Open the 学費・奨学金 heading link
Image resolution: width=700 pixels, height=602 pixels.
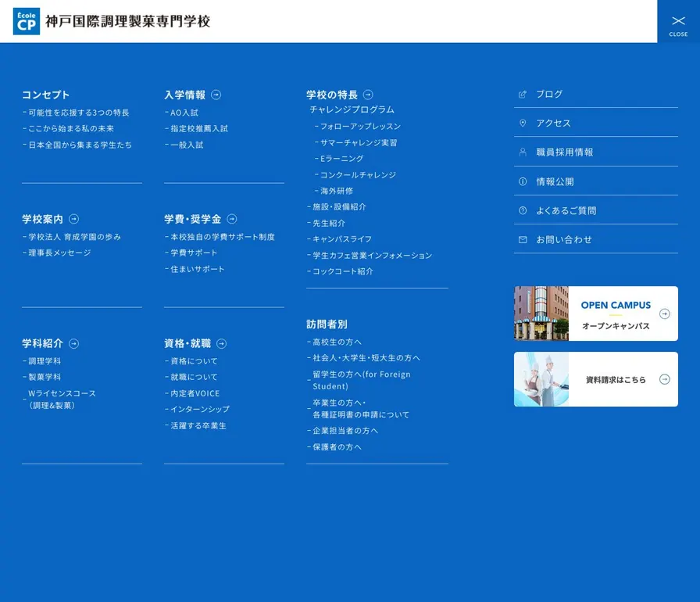pos(192,219)
